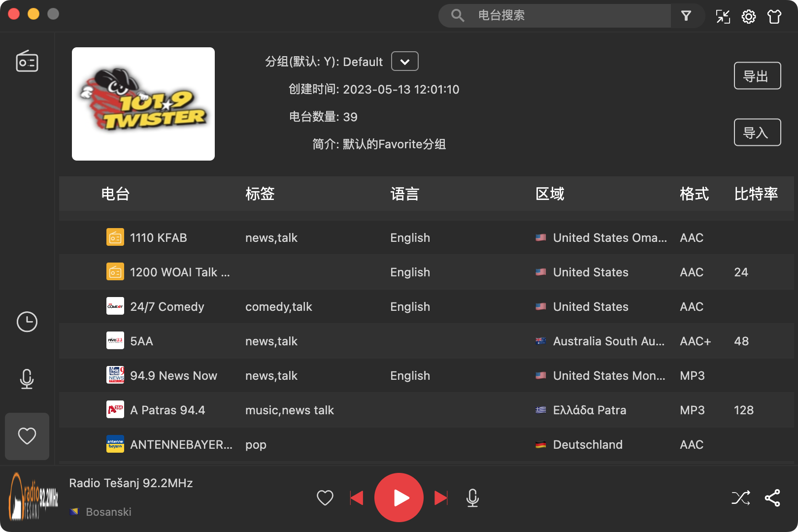This screenshot has width=798, height=532.
Task: Sort by the 标签 column header
Action: pos(260,194)
